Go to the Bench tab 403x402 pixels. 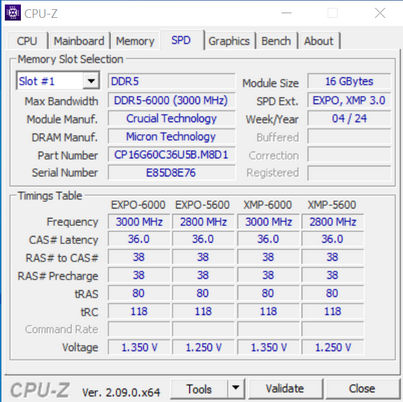(276, 41)
